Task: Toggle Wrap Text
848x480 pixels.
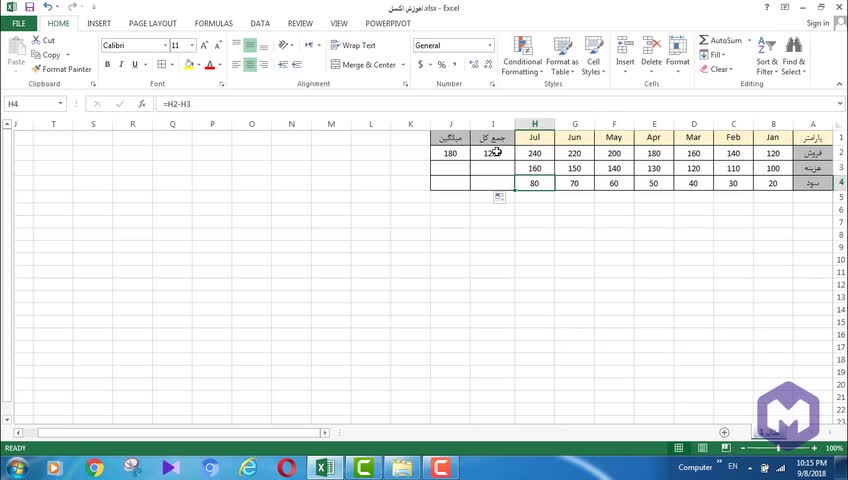Action: coord(353,45)
